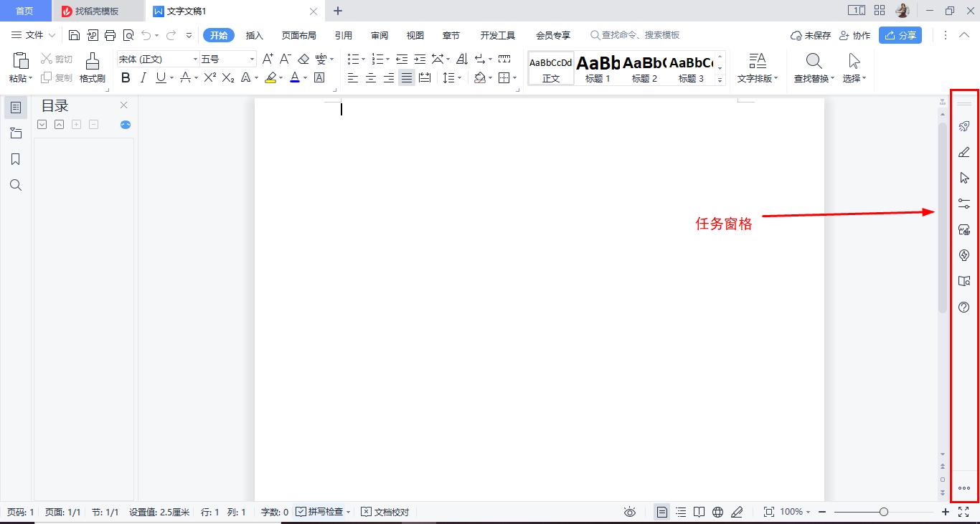Switch to outline view in the status bar

click(x=680, y=512)
